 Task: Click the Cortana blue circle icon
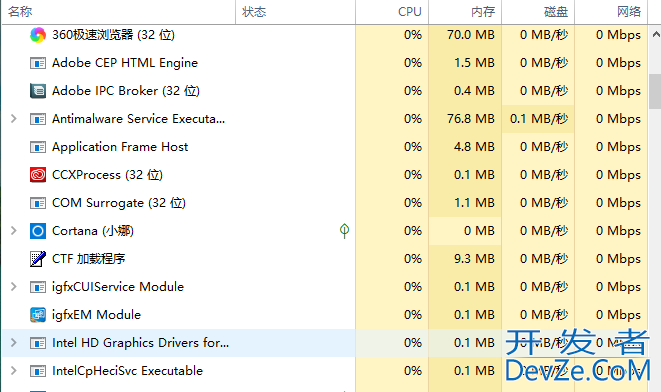tap(38, 231)
